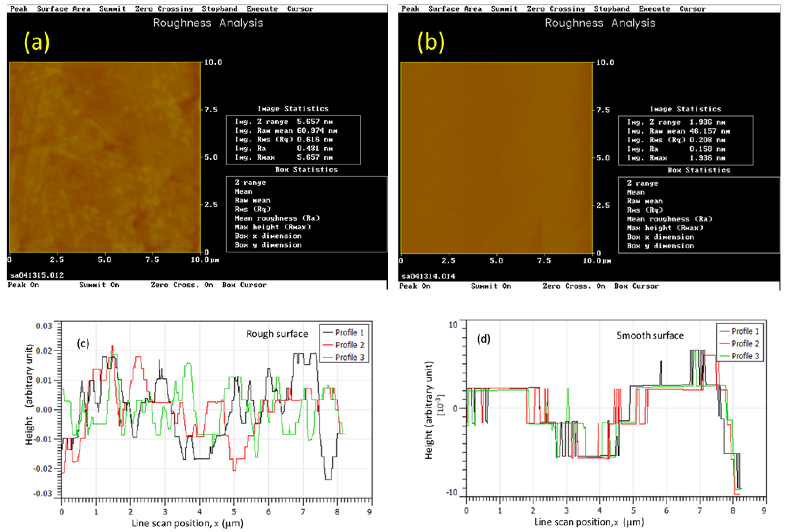This screenshot has height=532, width=787.
Task: Click Profile 3 legend entry in plot (c)
Action: tap(343, 358)
